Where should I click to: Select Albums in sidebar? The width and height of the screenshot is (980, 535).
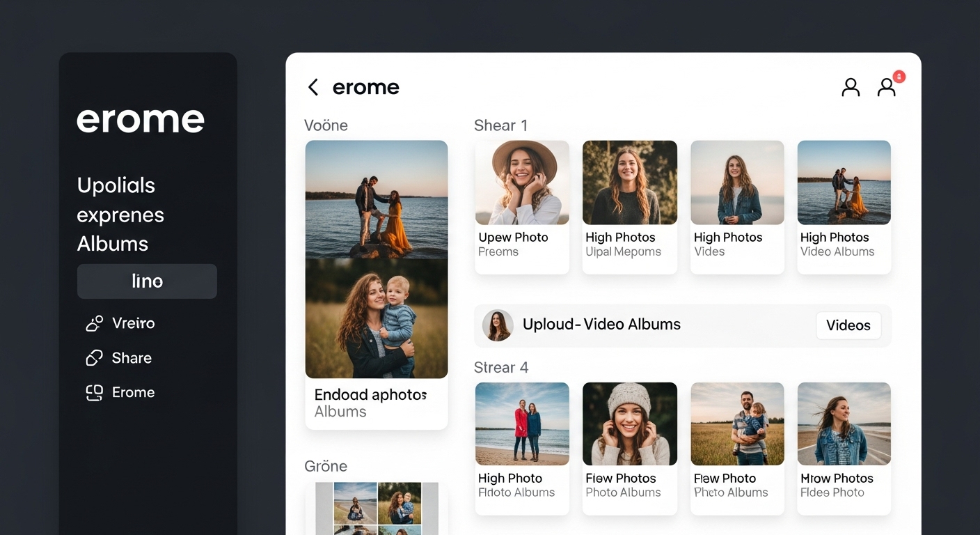click(113, 244)
